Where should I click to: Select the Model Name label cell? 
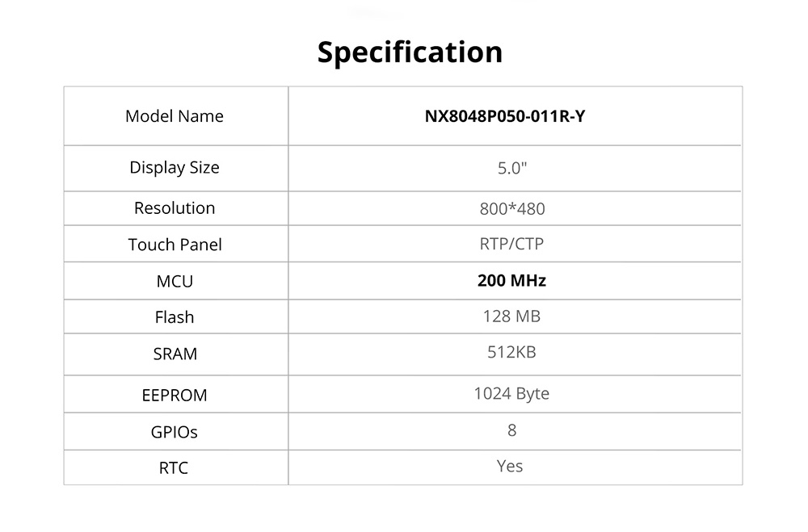coord(175,116)
